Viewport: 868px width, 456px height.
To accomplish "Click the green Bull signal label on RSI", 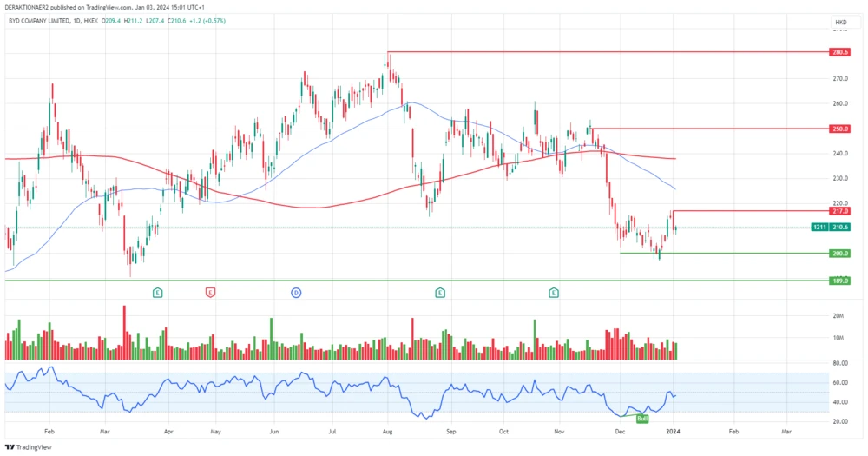I will click(642, 419).
